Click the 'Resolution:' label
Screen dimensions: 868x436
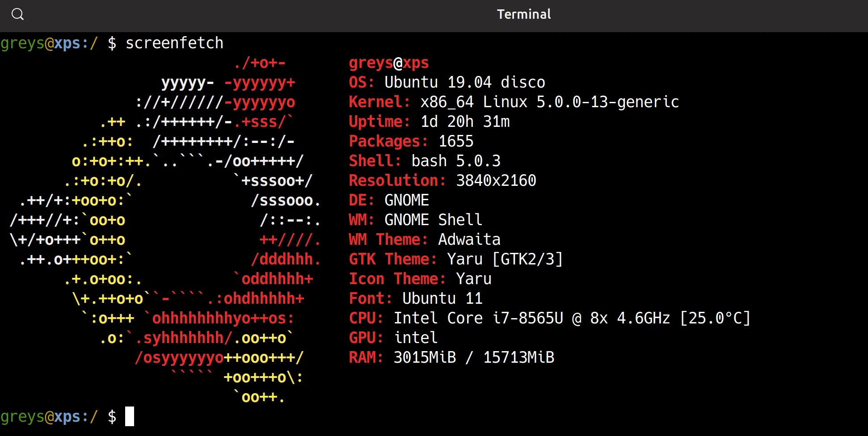[x=397, y=180]
